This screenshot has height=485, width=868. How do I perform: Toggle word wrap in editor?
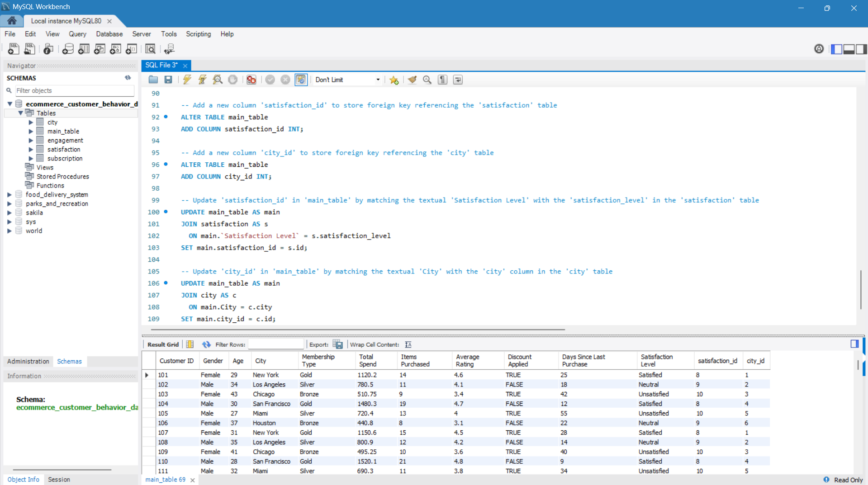(x=458, y=80)
